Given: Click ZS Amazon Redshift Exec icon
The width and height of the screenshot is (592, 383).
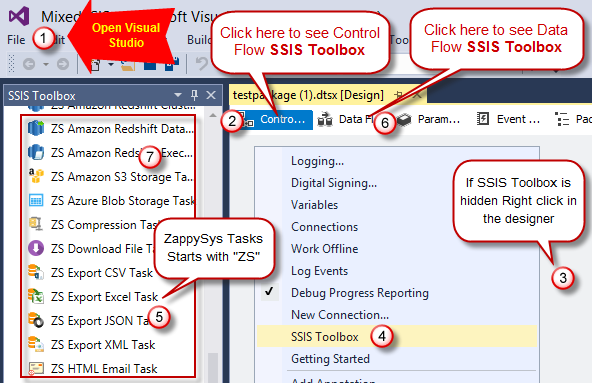Looking at the screenshot, I should pyautogui.click(x=36, y=152).
